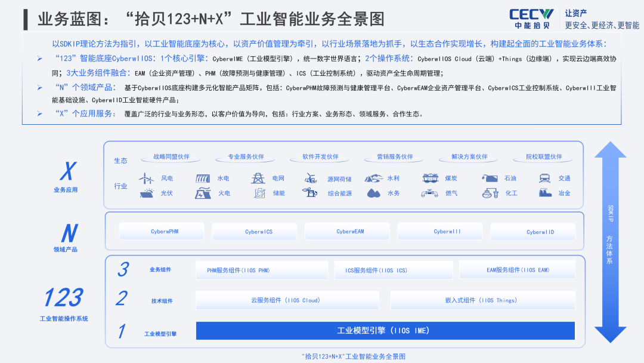
Task: Click the 生态 row label
Action: (120, 161)
